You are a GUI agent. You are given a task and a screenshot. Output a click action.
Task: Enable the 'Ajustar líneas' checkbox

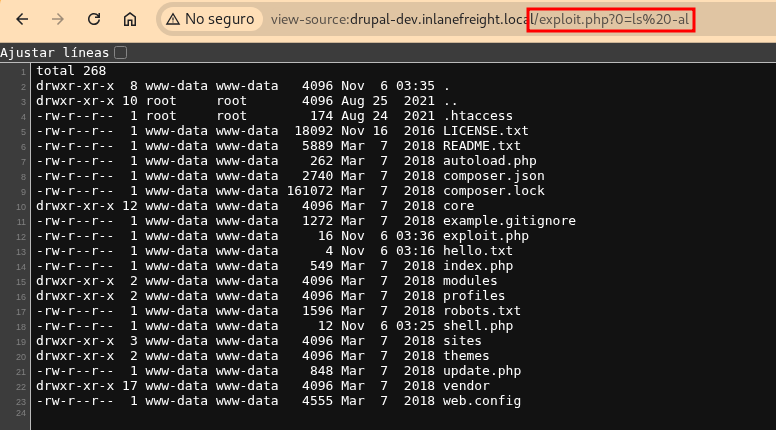(x=120, y=52)
